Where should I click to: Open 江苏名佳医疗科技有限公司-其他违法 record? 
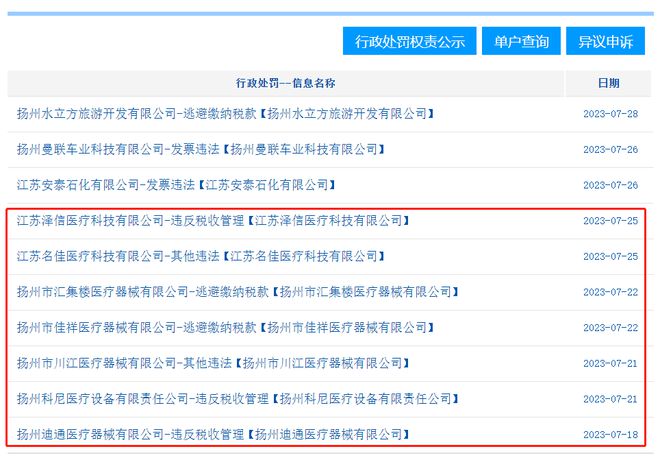(200, 256)
